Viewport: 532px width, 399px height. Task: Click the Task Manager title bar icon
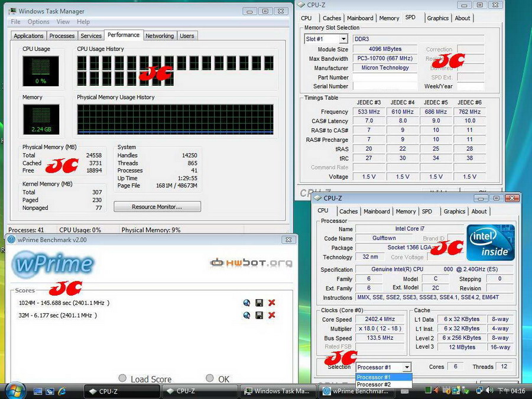point(12,11)
